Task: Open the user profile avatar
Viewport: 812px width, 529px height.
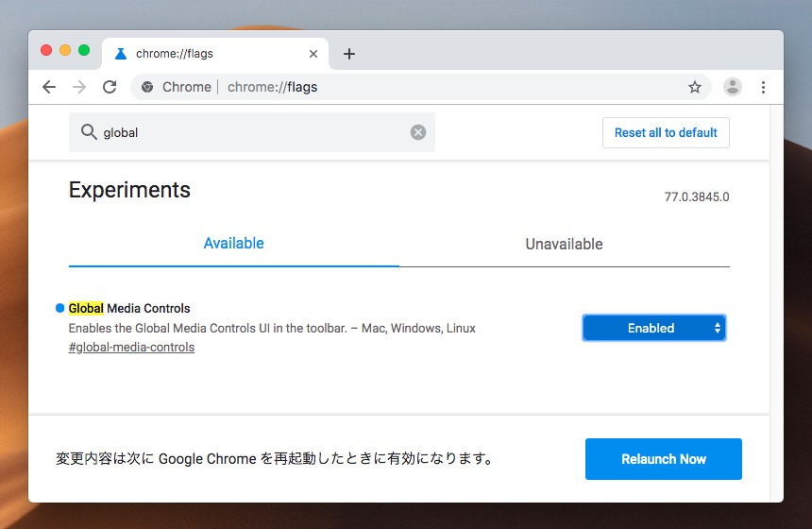Action: [733, 87]
